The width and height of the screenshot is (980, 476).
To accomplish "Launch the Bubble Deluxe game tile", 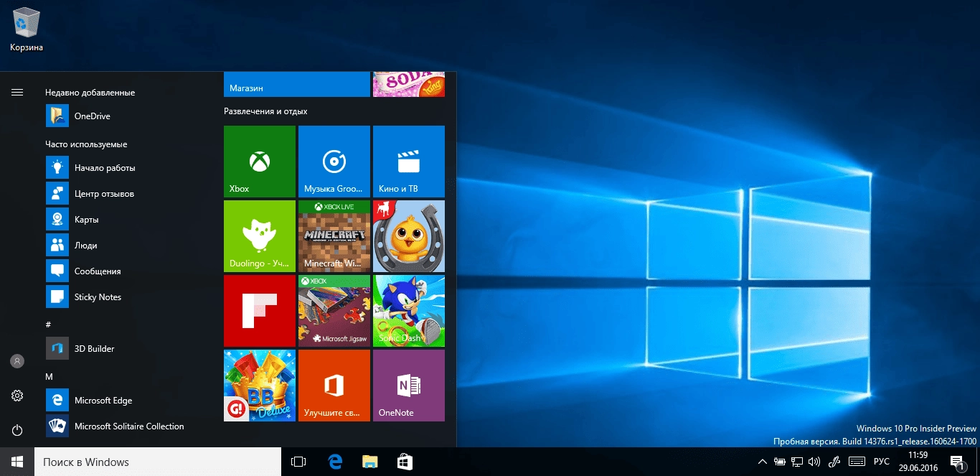I will coord(260,386).
